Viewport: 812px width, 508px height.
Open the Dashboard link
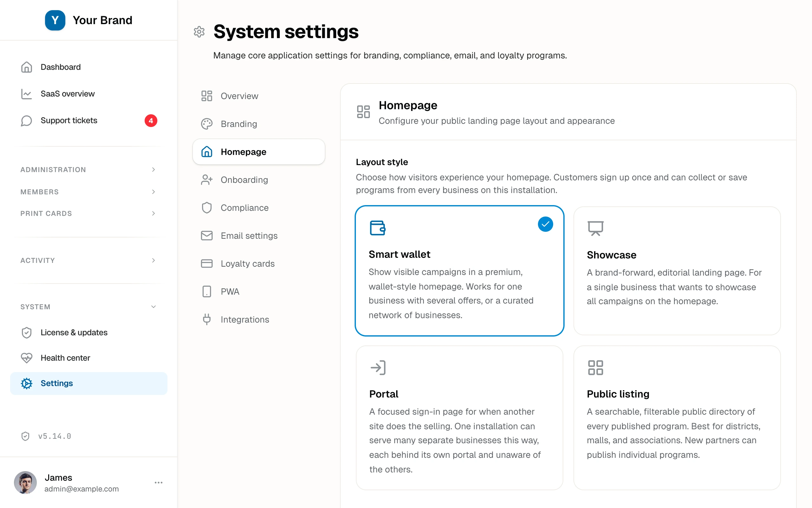(x=88, y=67)
